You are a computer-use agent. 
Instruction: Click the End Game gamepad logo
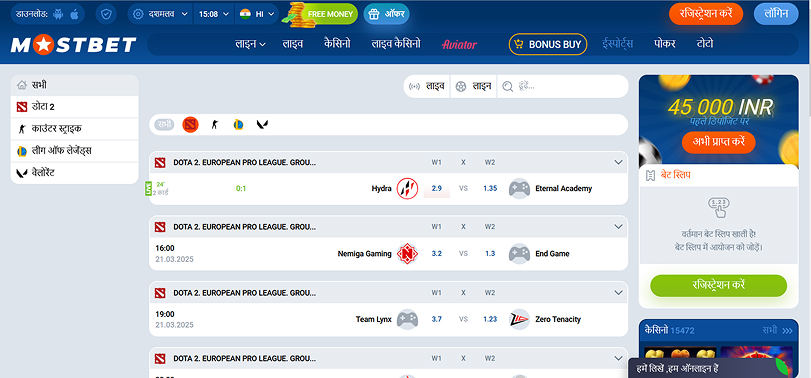click(519, 254)
